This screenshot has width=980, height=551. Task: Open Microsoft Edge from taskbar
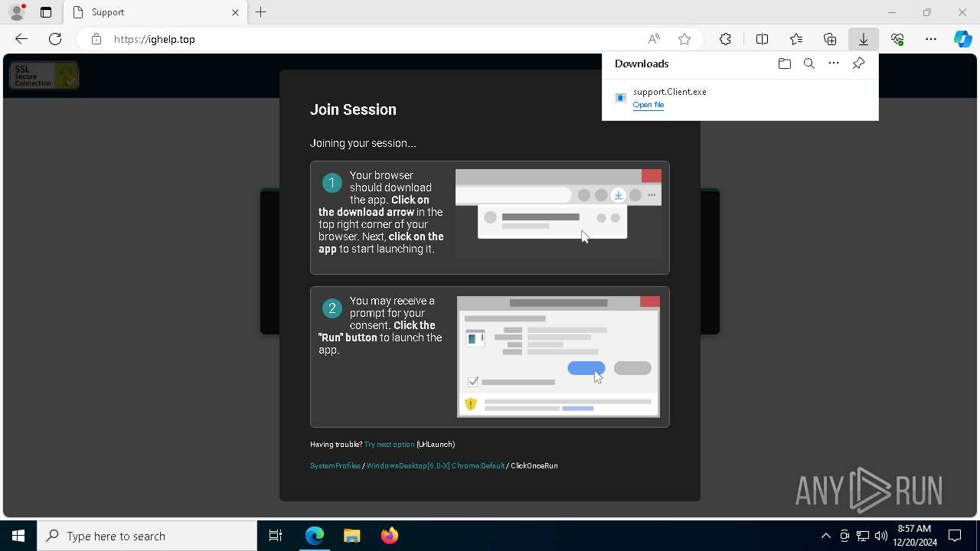pyautogui.click(x=315, y=536)
